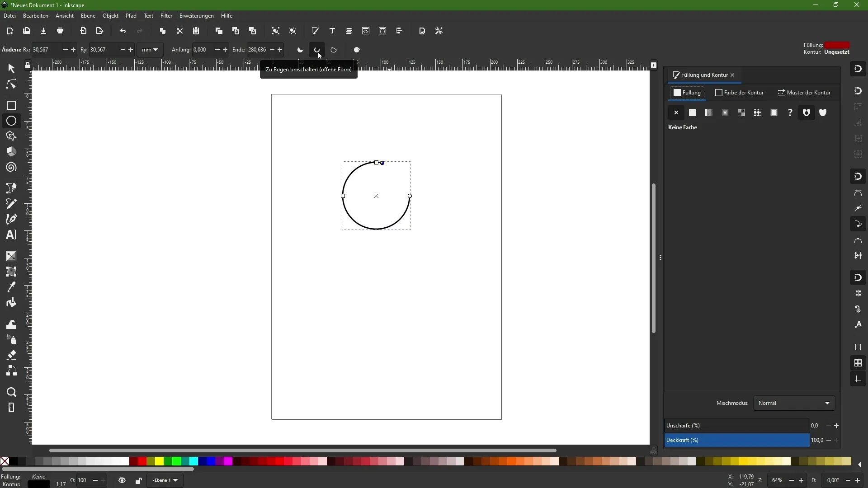Open the Objekt menu
Screen dimensions: 868x488
point(111,15)
